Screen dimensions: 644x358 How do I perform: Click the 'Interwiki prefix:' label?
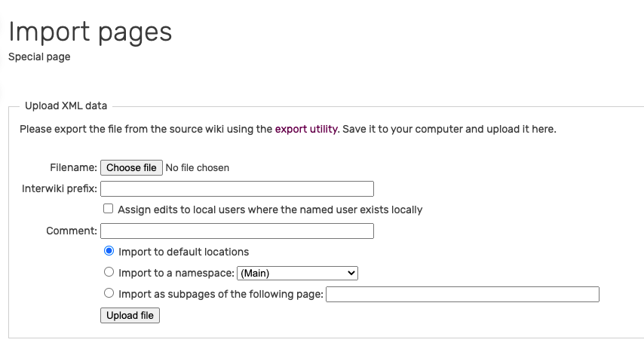click(x=60, y=188)
